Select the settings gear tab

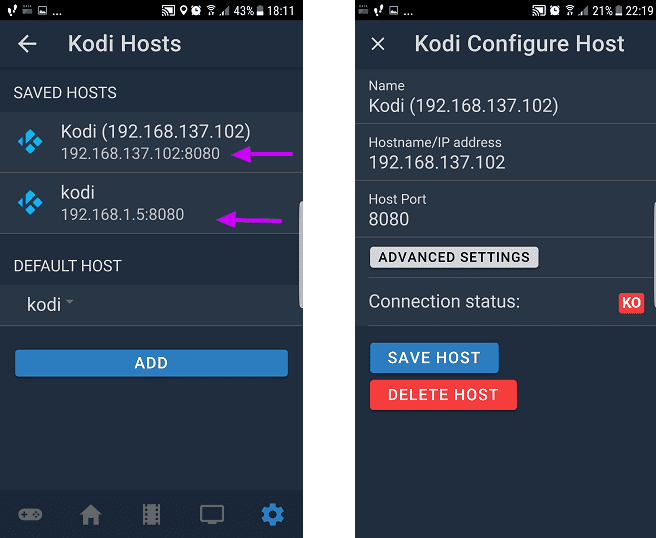click(x=273, y=514)
